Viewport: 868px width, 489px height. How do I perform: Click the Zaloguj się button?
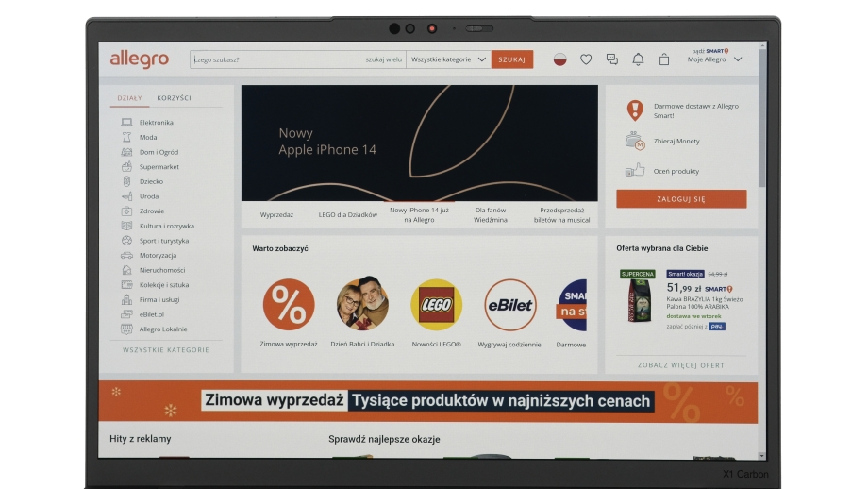tap(681, 199)
